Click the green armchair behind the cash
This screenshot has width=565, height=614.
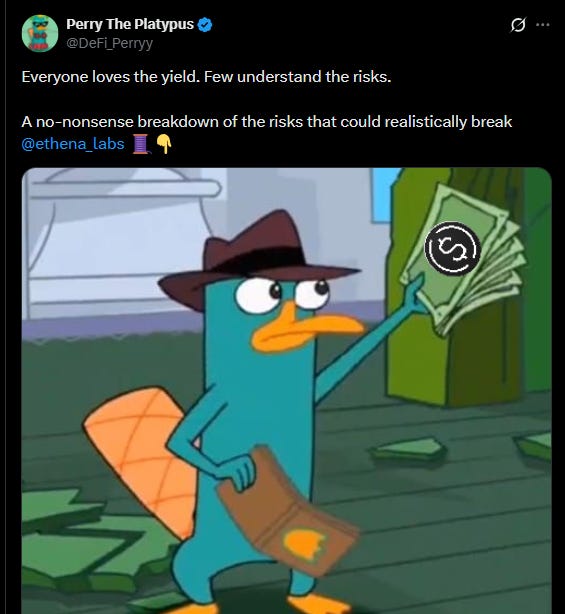click(x=470, y=288)
